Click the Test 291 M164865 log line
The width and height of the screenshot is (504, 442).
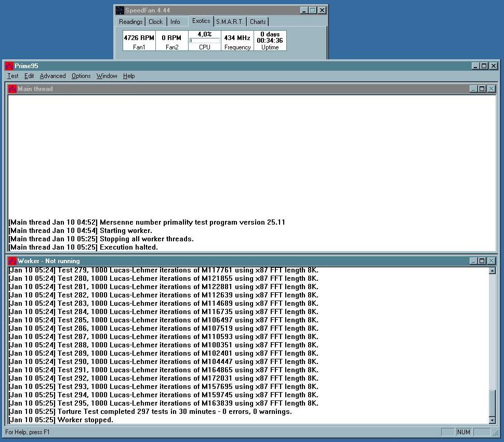pos(163,370)
